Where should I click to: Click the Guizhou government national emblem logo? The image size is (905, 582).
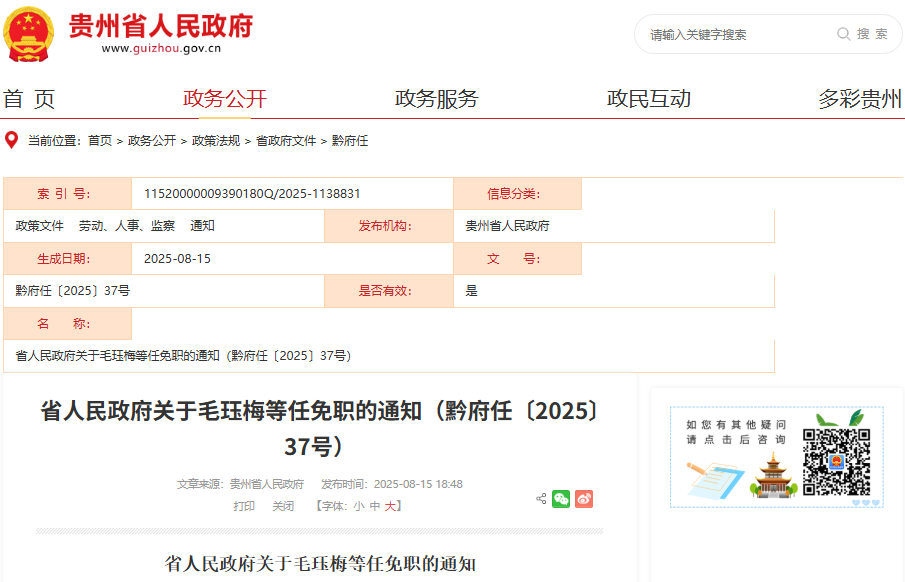[29, 33]
